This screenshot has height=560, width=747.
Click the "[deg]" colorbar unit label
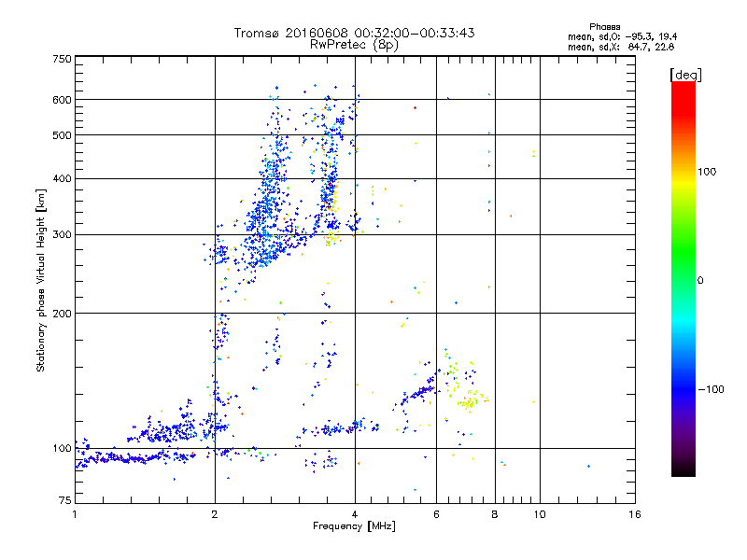coord(685,75)
